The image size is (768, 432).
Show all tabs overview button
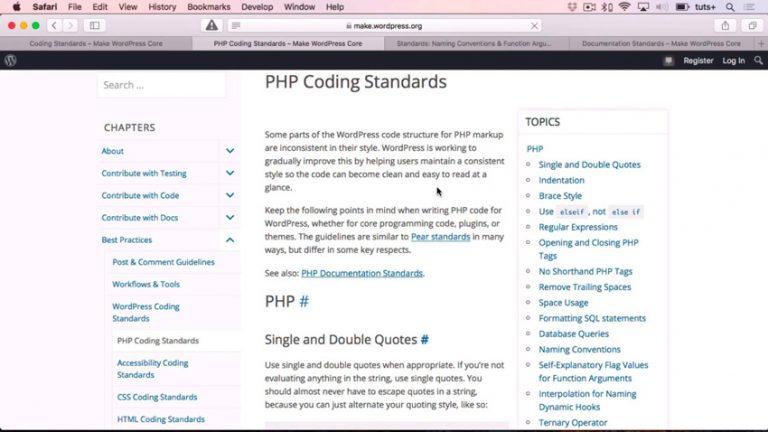pos(752,25)
